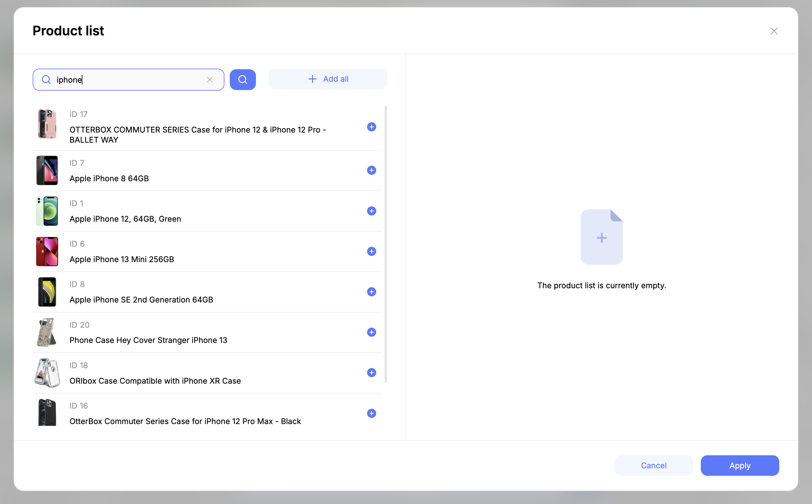Image resolution: width=812 pixels, height=504 pixels.
Task: Click the Apply button
Action: point(739,465)
